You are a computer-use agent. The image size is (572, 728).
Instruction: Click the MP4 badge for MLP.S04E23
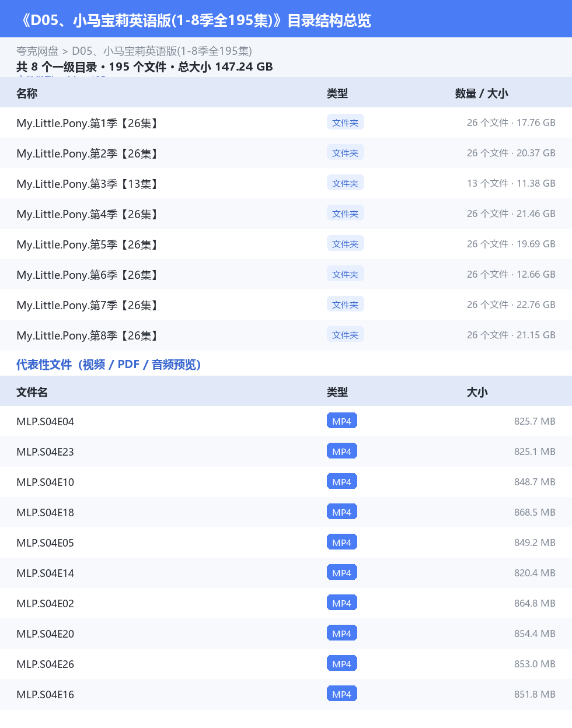(342, 451)
